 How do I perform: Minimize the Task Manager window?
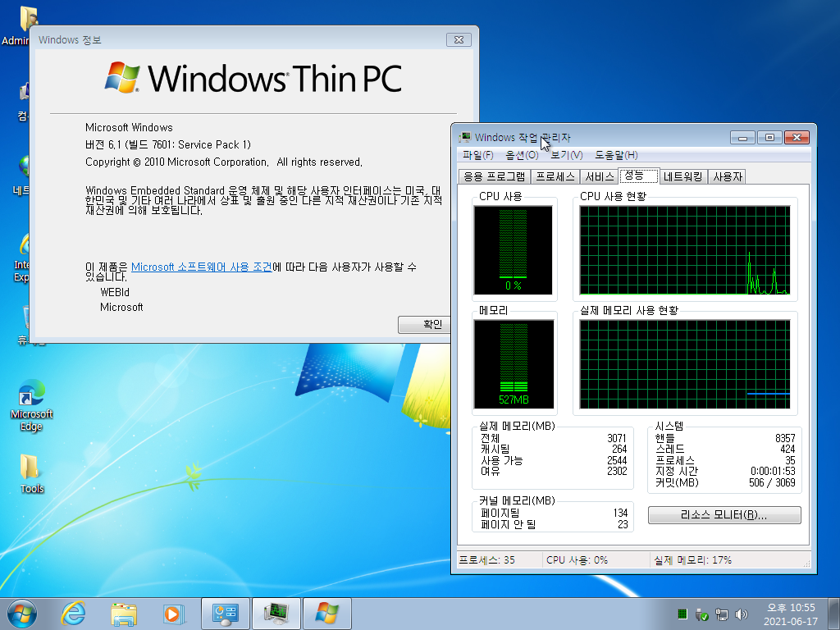(x=742, y=138)
